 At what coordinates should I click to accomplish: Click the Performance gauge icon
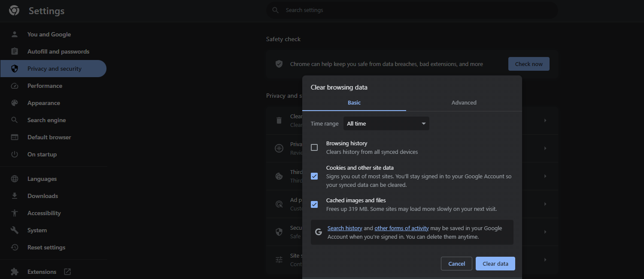point(15,86)
